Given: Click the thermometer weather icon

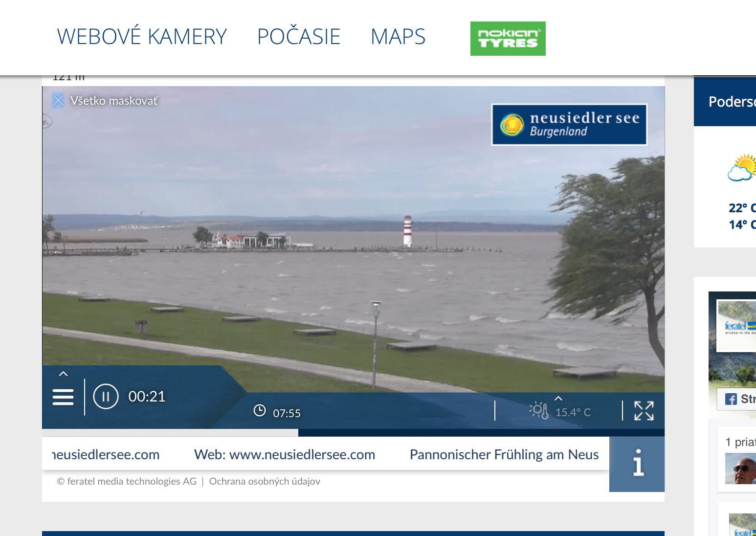Looking at the screenshot, I should tap(539, 410).
